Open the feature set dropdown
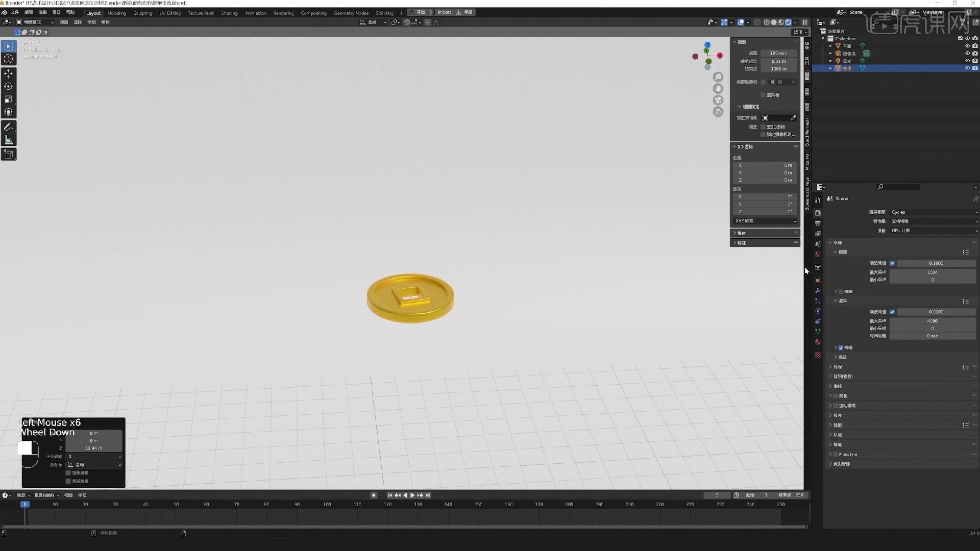 point(934,221)
